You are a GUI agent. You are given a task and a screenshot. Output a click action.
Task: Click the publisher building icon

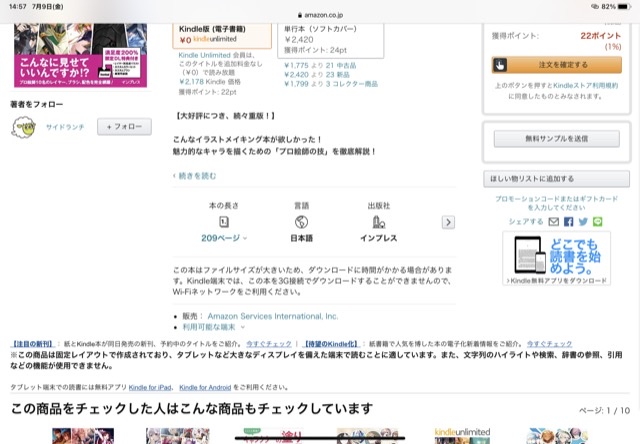tap(378, 222)
